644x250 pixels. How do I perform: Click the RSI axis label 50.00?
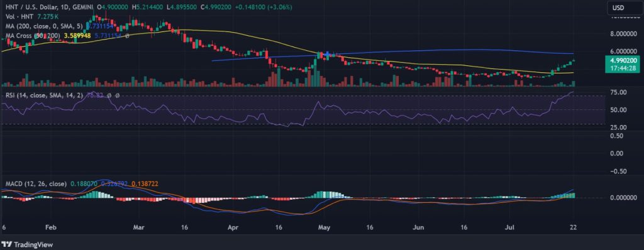click(619, 110)
